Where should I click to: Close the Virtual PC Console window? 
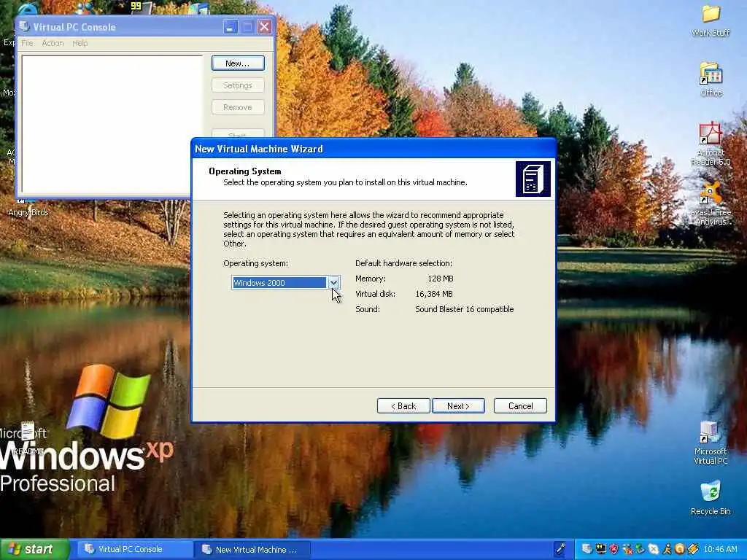(264, 27)
